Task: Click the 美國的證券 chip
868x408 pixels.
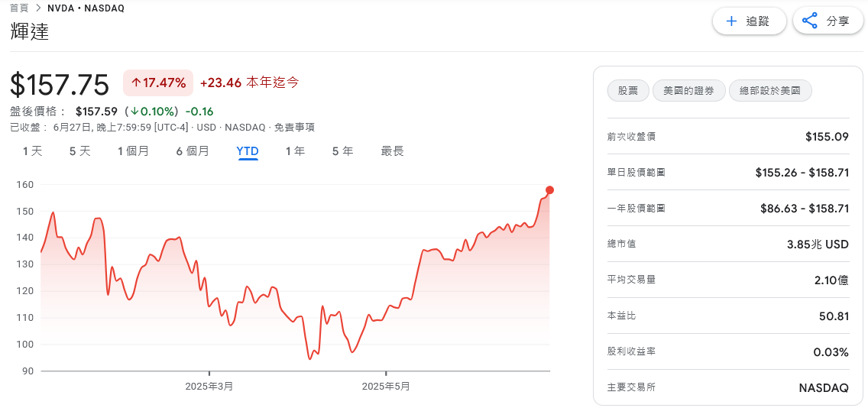Action: (688, 91)
